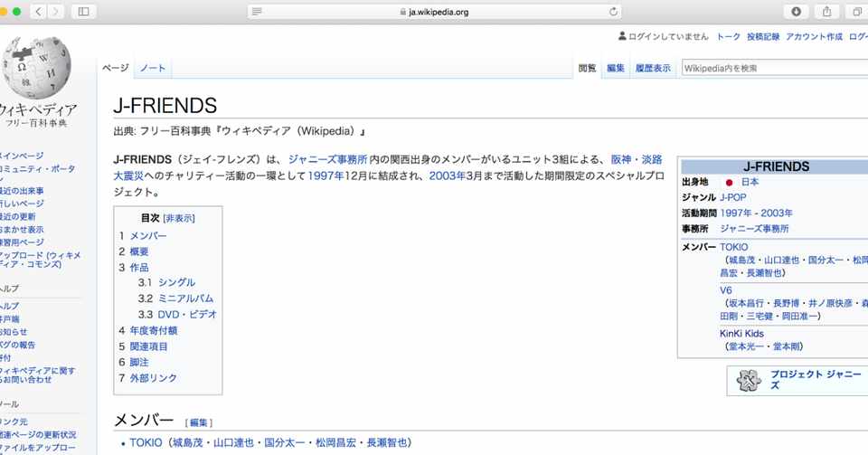Hide the table of contents via 非表示

tap(179, 218)
